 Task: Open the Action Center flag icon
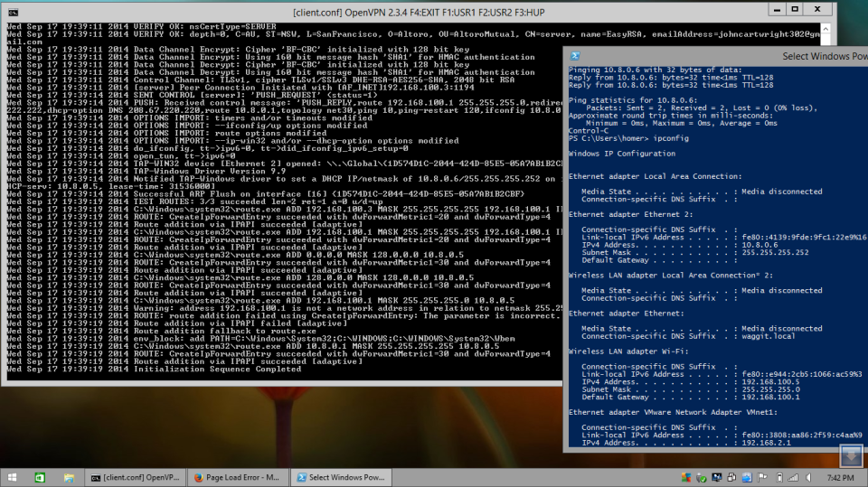762,478
